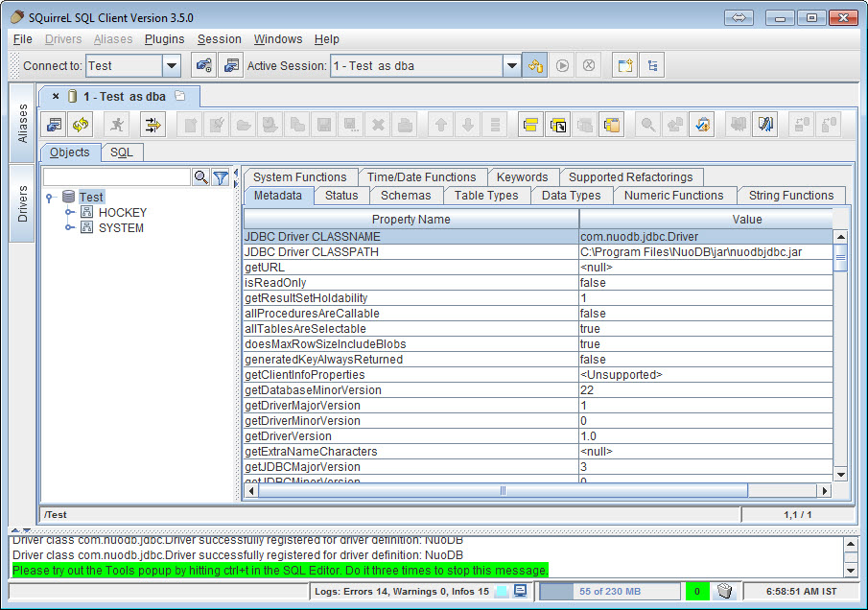Select the Test node in object tree
Screen dimensions: 868x610
point(91,197)
